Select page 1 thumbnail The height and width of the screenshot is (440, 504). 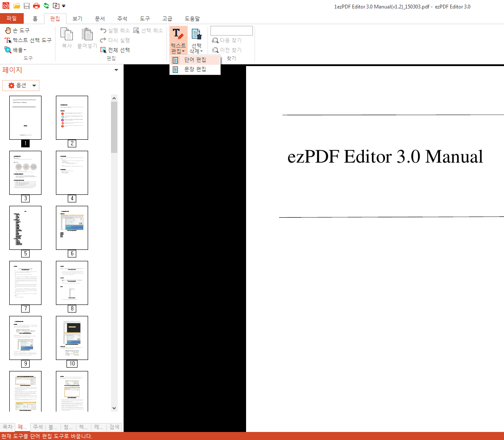tap(25, 118)
